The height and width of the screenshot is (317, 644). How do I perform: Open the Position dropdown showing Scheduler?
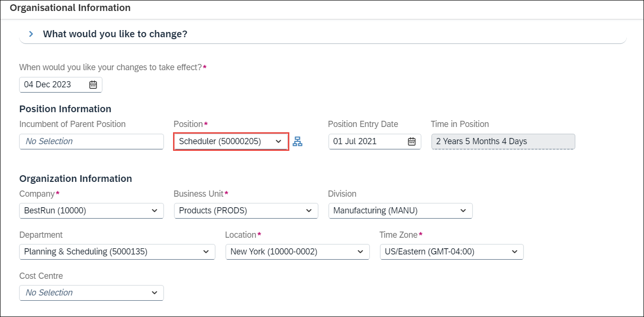point(231,141)
